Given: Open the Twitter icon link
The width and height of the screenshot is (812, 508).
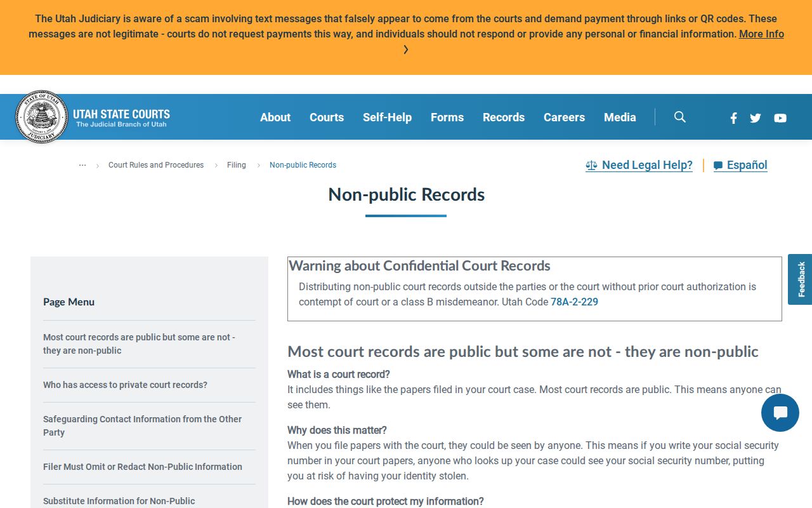Looking at the screenshot, I should pos(756,117).
